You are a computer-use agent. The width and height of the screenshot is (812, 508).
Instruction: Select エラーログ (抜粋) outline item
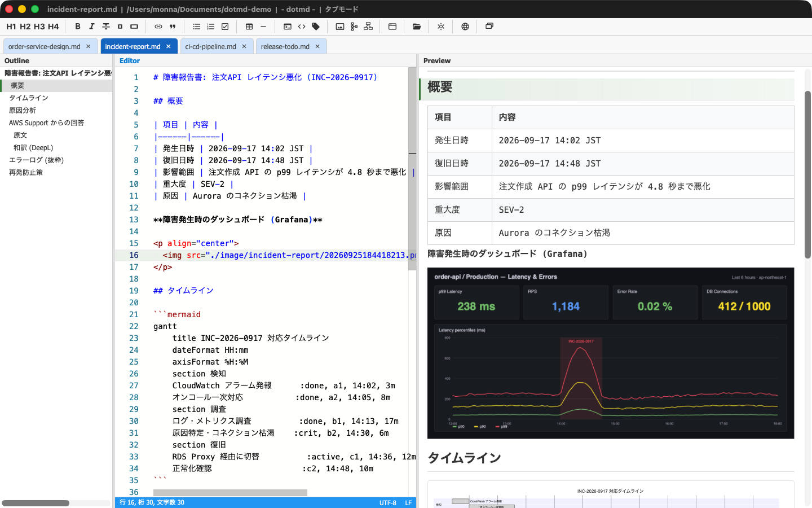point(36,160)
